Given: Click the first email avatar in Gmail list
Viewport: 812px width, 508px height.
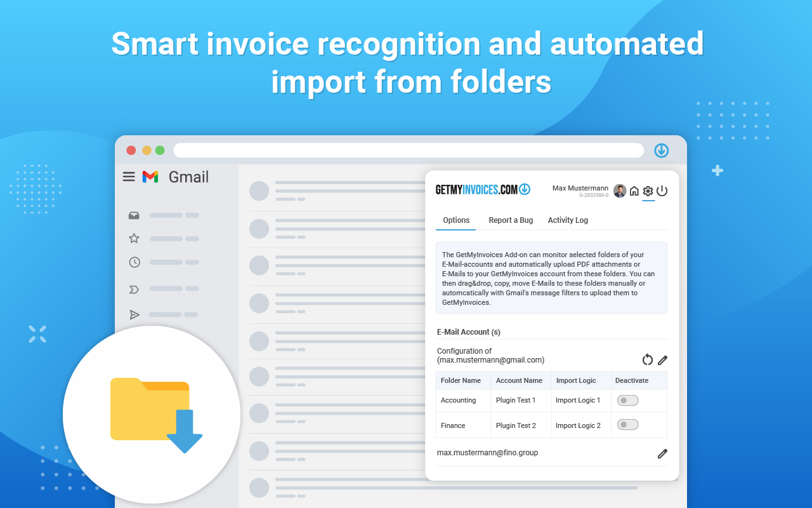Looking at the screenshot, I should 259,190.
